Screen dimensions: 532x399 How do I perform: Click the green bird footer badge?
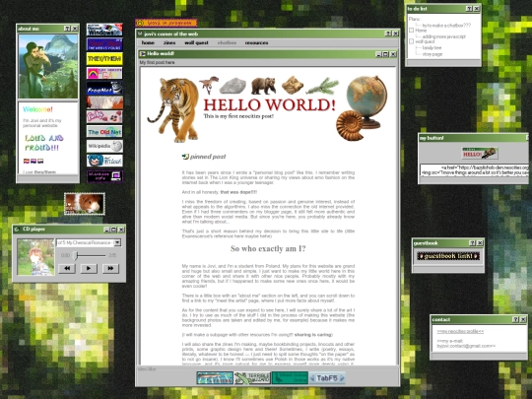(x=290, y=378)
